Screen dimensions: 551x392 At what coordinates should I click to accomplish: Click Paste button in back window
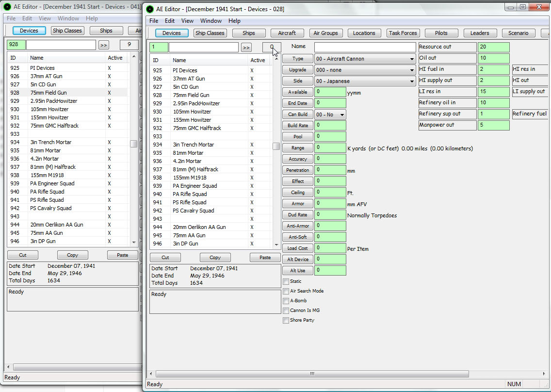tap(122, 255)
